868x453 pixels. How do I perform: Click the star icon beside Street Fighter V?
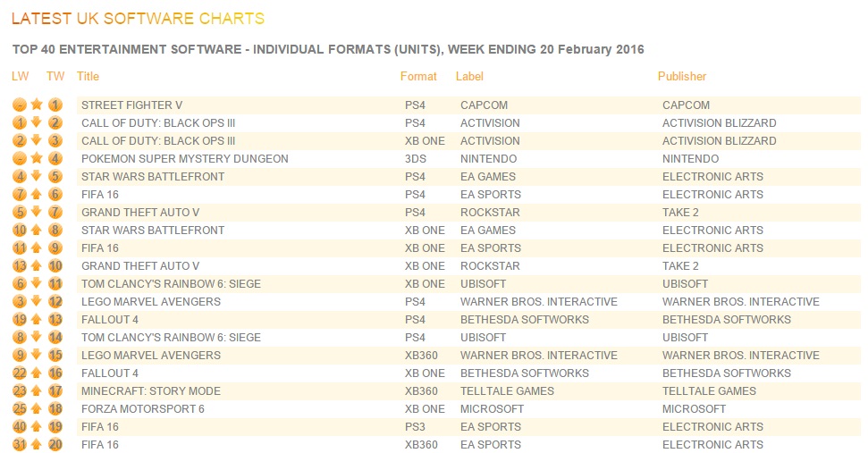coord(37,105)
